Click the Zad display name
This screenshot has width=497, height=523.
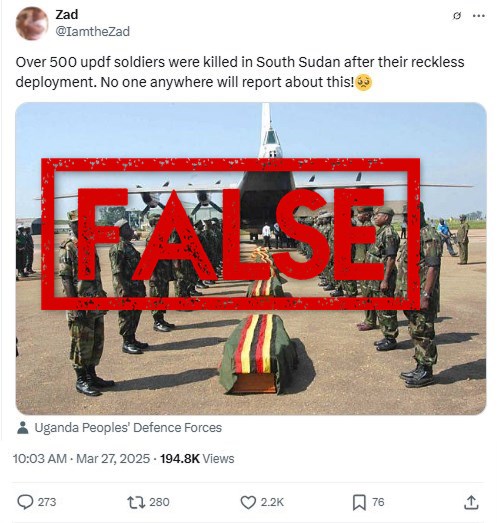coord(67,14)
